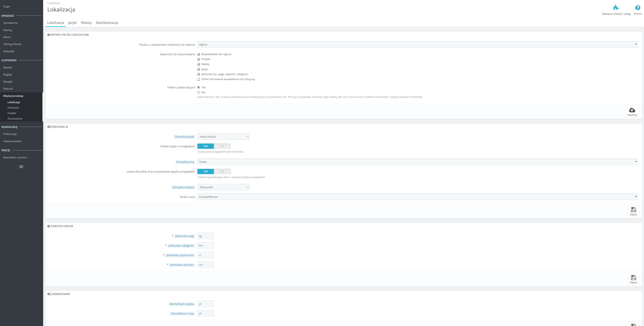Screen dimensions: 644x326
Task: Click gears icon beside Konfiguracja heading
Action: click(x=49, y=127)
